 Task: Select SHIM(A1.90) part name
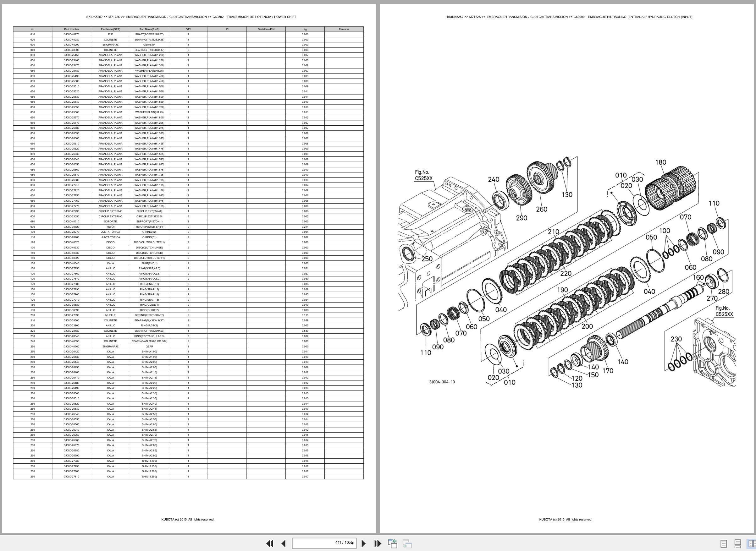coord(149,352)
